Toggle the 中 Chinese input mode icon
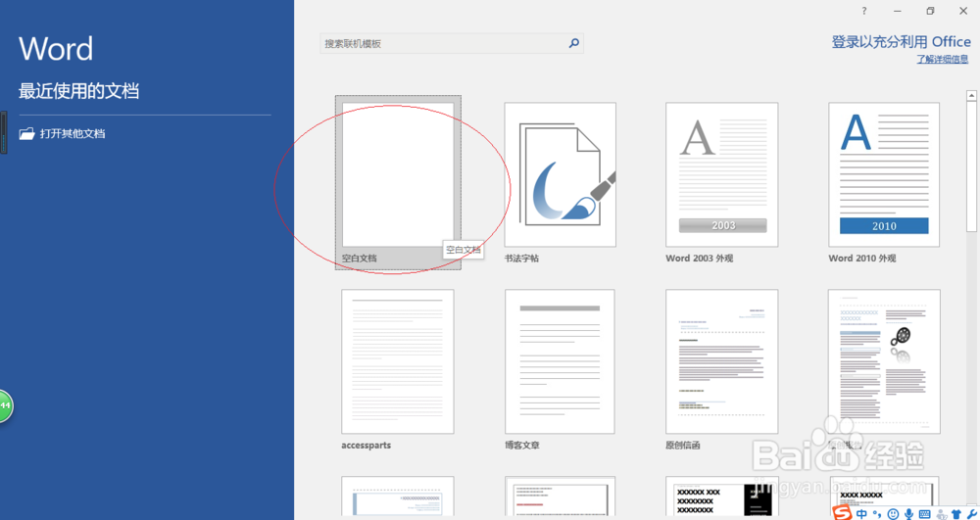Screen dimensions: 980x520 pyautogui.click(x=861, y=514)
